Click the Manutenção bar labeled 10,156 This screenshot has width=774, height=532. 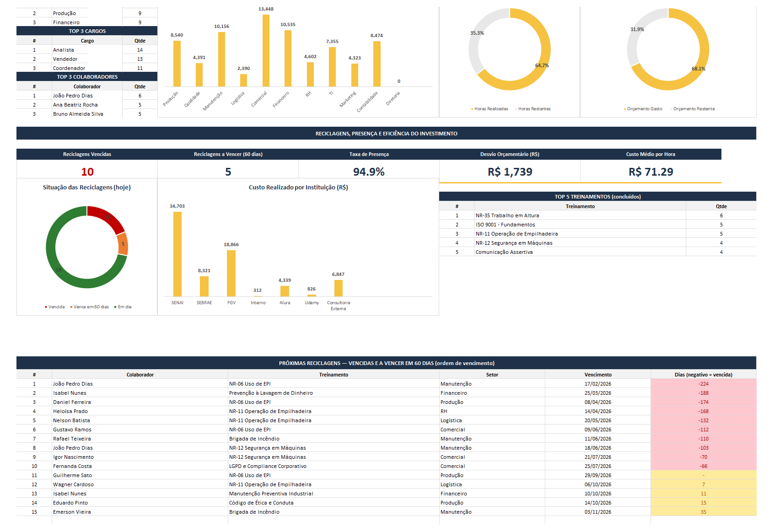(221, 59)
